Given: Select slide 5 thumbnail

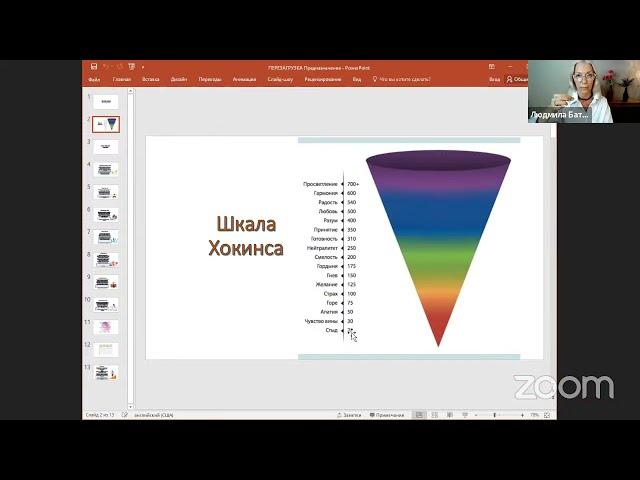Looking at the screenshot, I should (x=106, y=192).
